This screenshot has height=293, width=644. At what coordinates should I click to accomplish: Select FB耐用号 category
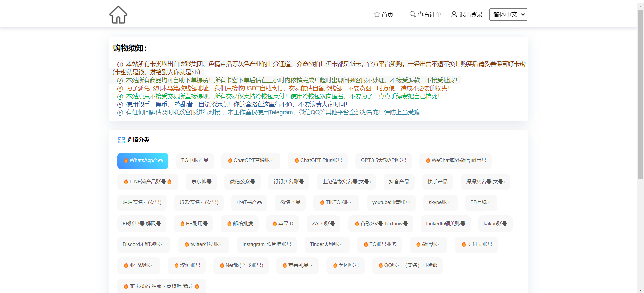[x=194, y=224]
